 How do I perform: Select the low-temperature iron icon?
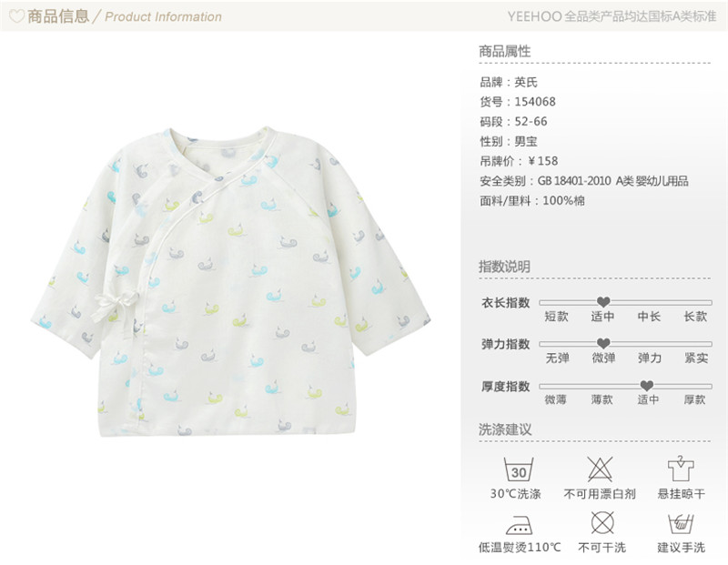(519, 525)
